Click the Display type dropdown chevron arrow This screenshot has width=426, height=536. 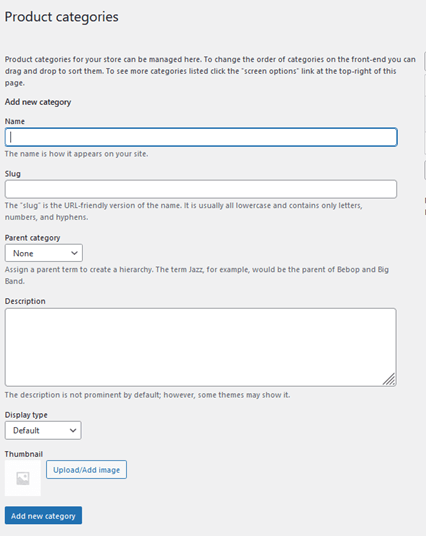click(73, 430)
